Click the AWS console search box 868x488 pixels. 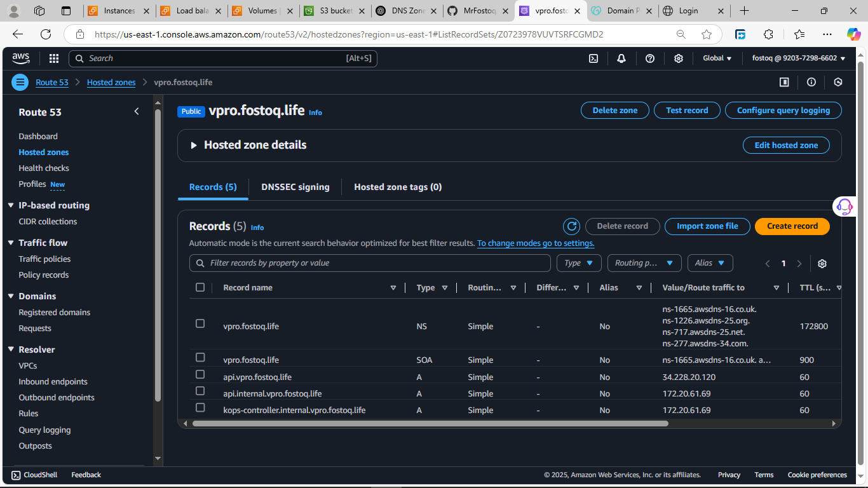point(223,58)
